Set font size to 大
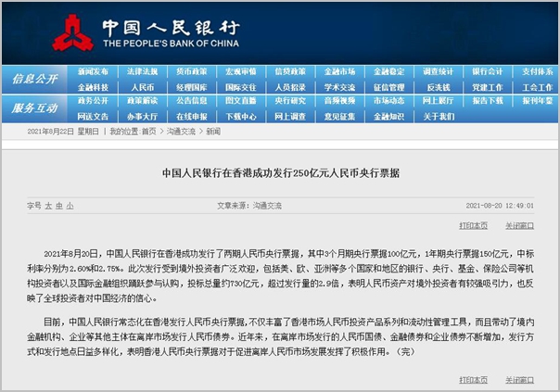Screen dimensions: 560x392 (47, 204)
